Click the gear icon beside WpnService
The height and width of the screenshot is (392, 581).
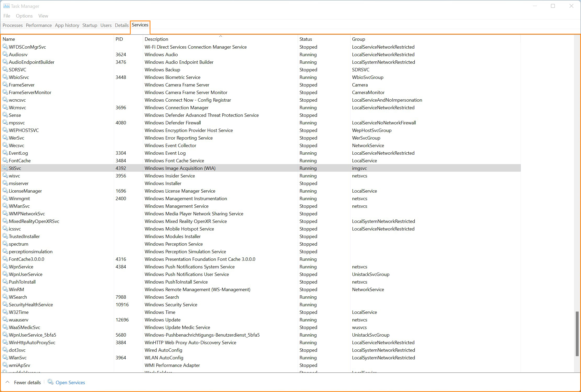pos(5,267)
